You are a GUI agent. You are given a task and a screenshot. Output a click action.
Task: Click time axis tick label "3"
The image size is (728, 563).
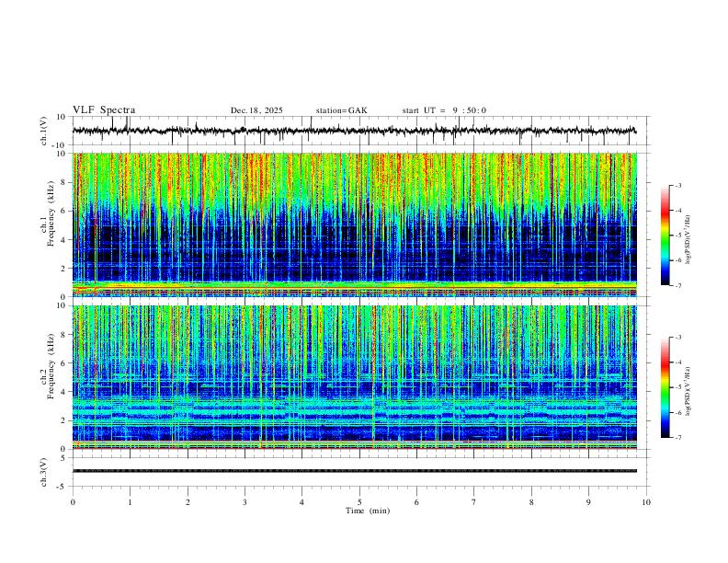(245, 502)
